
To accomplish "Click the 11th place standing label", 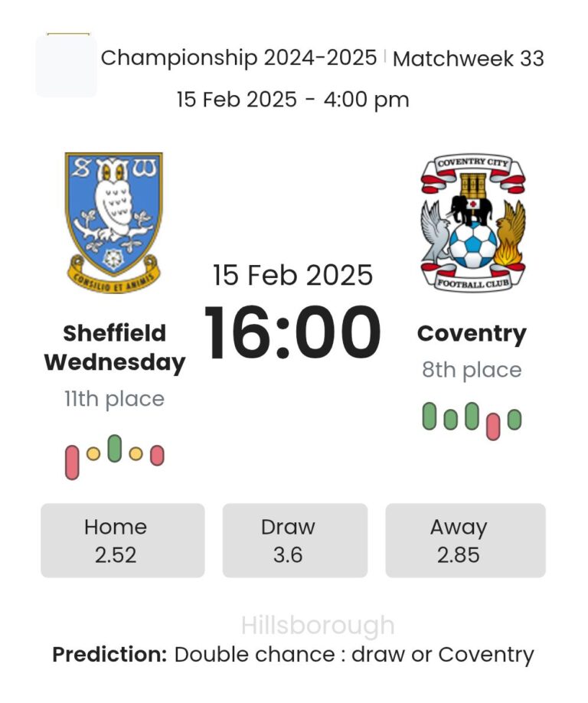I will (114, 399).
